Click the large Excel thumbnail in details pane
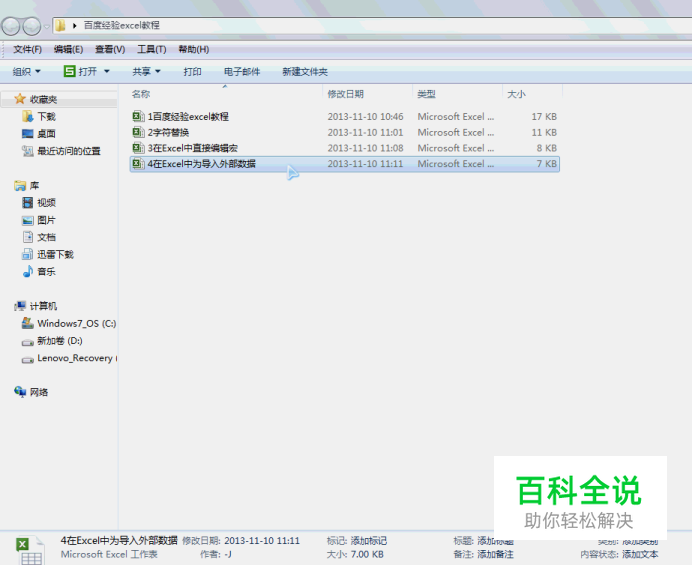The image size is (692, 565). click(x=30, y=550)
